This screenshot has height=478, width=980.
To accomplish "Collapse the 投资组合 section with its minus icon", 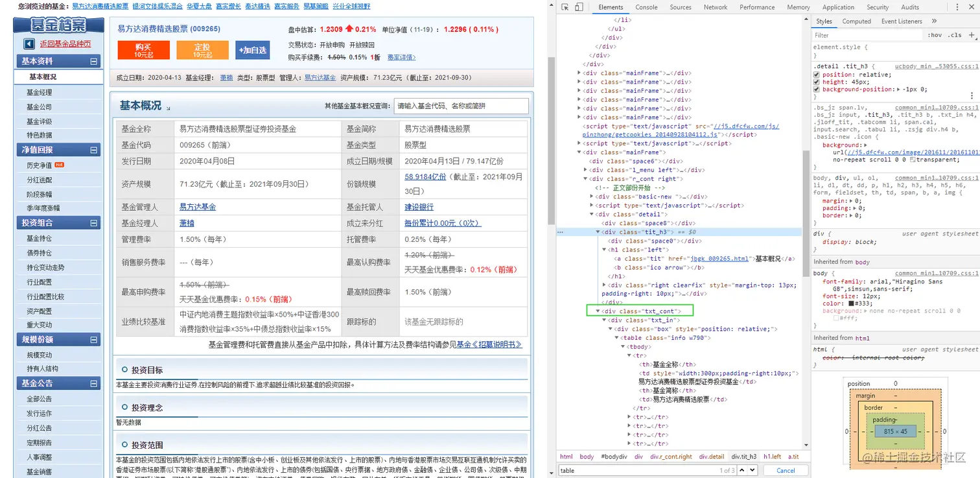I will coord(94,223).
